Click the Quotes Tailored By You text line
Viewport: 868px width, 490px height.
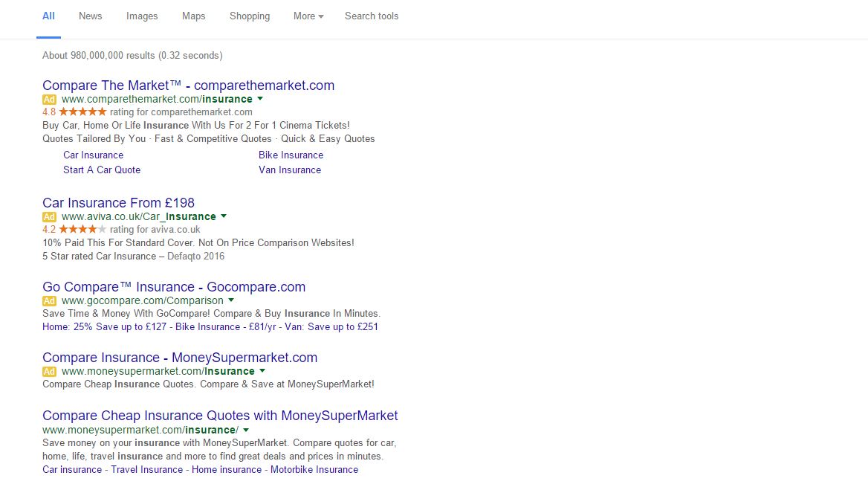209,139
